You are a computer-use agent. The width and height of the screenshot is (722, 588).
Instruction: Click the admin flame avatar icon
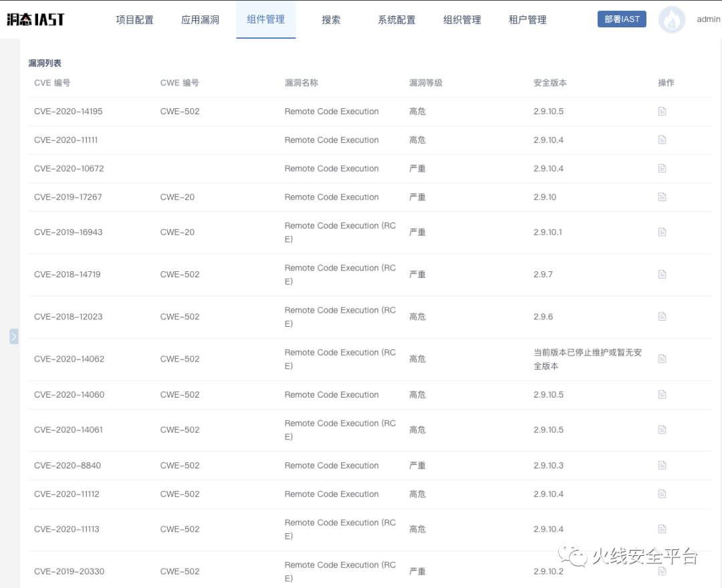(x=671, y=20)
